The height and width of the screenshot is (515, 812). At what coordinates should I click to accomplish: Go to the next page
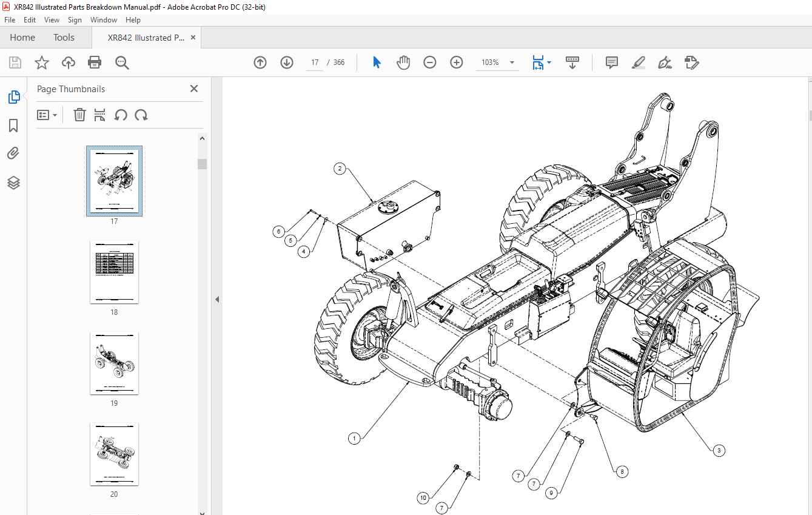point(287,62)
